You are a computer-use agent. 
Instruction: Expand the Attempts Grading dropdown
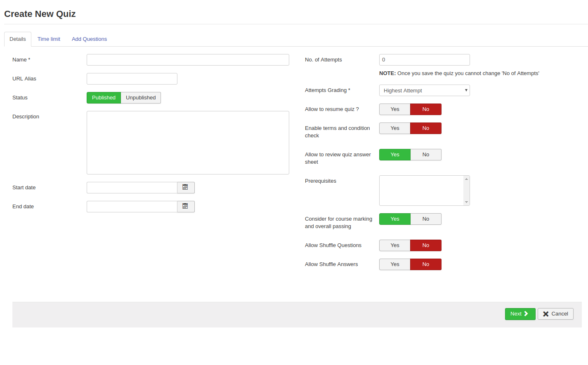click(x=424, y=91)
